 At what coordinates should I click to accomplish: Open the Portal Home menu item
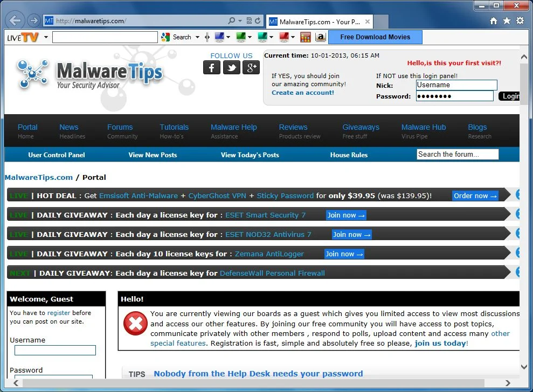[x=27, y=131]
